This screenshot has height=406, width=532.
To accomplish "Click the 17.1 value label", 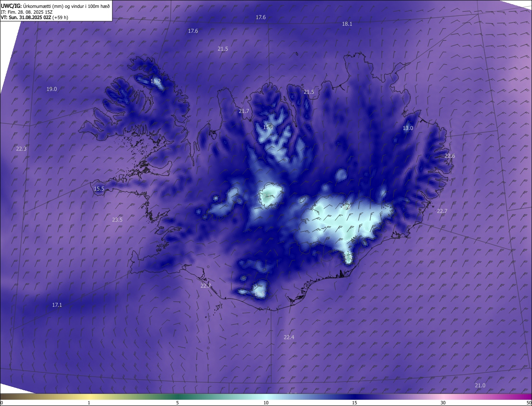I will tap(57, 305).
